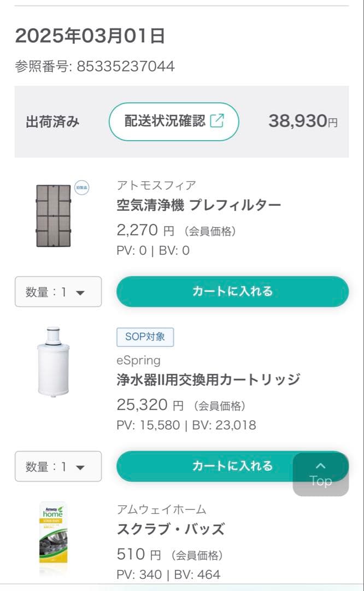Click the prefilter product image

coord(54,215)
